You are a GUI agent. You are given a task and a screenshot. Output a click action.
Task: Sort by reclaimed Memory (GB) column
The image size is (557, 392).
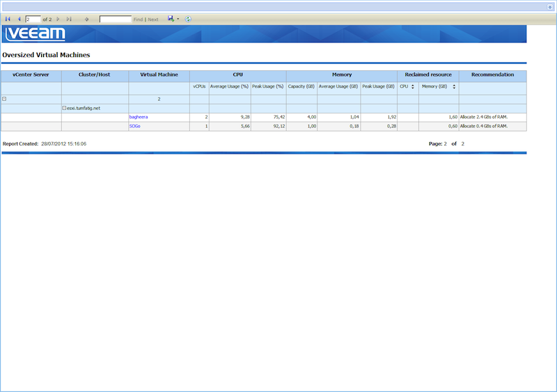454,87
